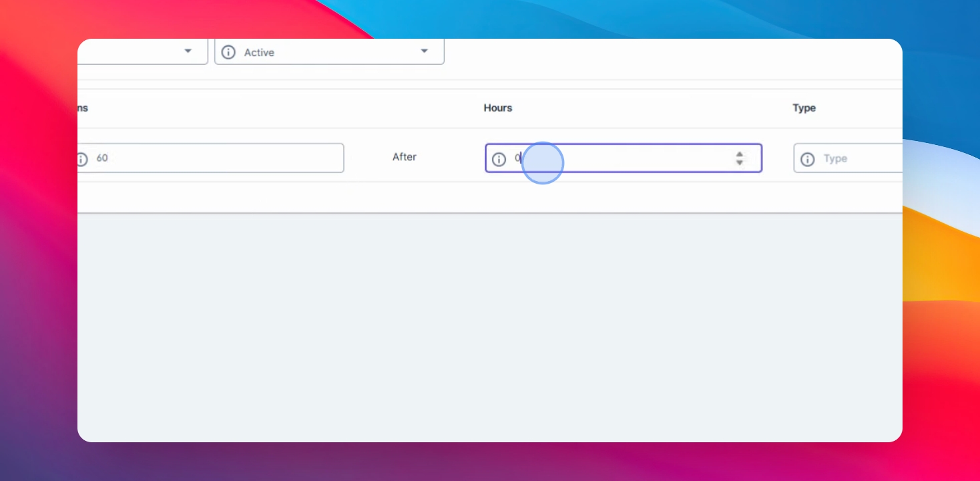Click the field containing 60
The image size is (980, 481).
[x=210, y=158]
